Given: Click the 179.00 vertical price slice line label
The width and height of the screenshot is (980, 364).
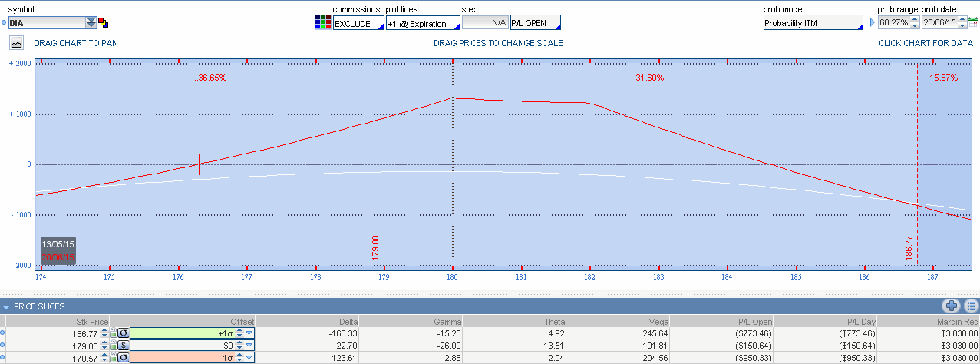Looking at the screenshot, I should pos(375,249).
